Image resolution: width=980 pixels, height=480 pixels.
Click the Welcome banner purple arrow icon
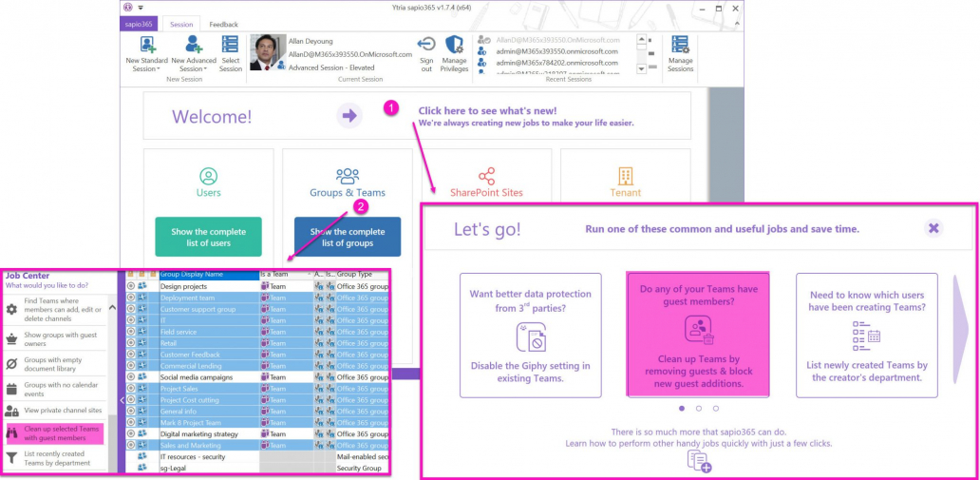tap(349, 116)
